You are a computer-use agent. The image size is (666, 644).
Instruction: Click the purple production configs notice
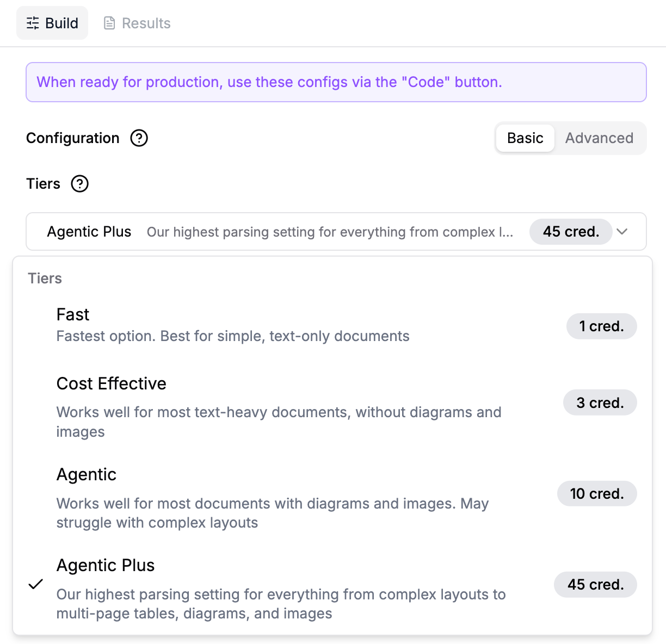336,82
